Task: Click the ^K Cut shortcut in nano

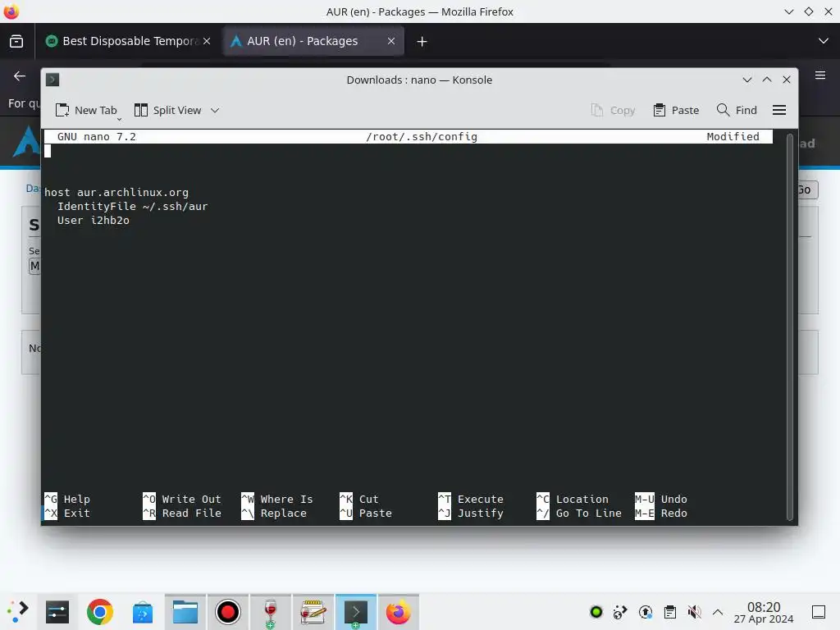Action: (x=359, y=500)
